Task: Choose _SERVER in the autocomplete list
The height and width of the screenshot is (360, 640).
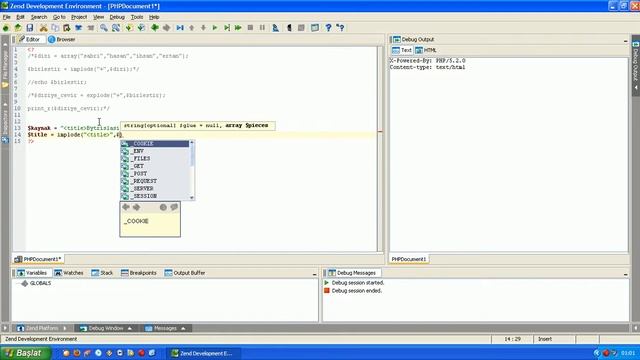Action: (x=155, y=189)
